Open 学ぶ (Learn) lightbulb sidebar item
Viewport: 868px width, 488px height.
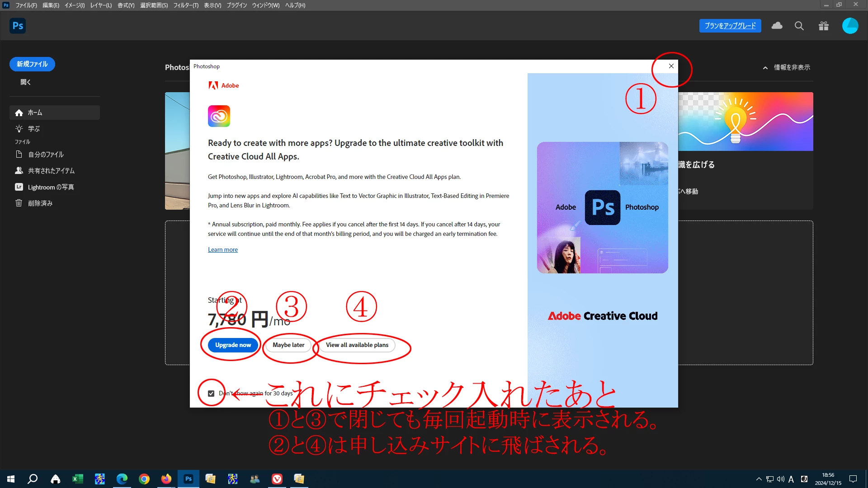coord(33,129)
